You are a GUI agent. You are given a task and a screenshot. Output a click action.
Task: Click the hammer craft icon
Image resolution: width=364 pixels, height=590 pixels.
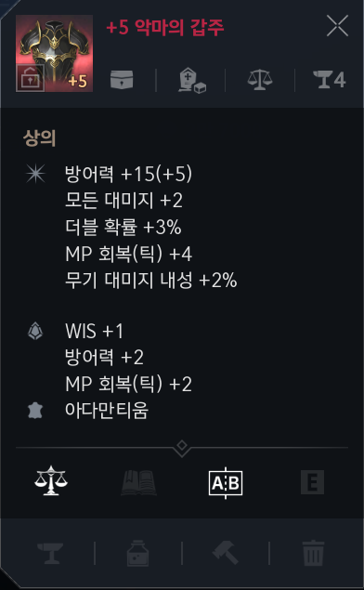[226, 553]
